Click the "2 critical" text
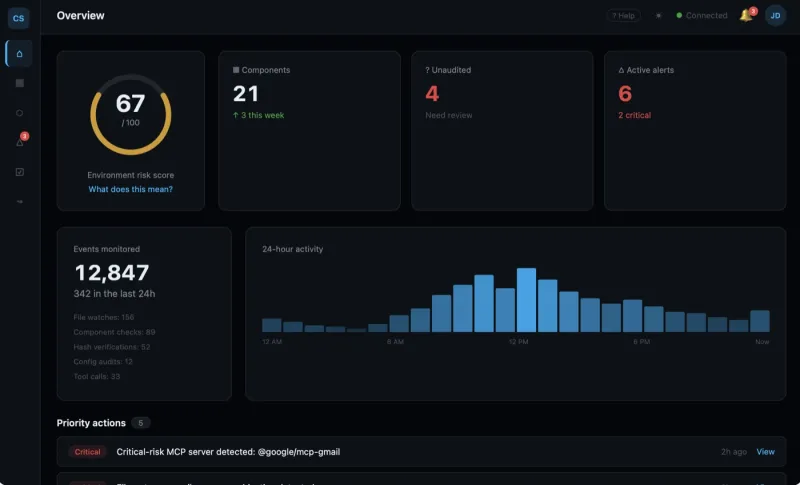 (635, 115)
